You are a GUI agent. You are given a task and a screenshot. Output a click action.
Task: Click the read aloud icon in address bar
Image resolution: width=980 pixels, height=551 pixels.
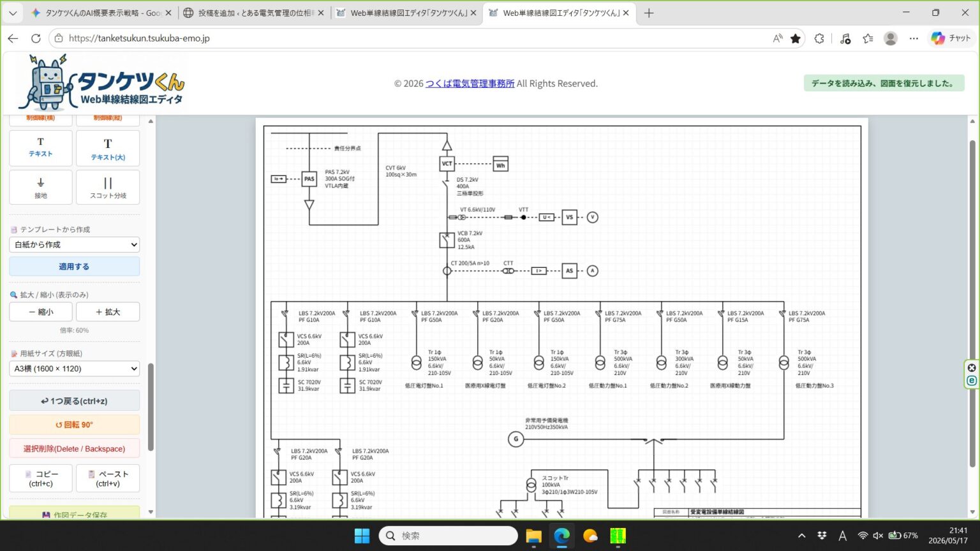[x=778, y=38]
